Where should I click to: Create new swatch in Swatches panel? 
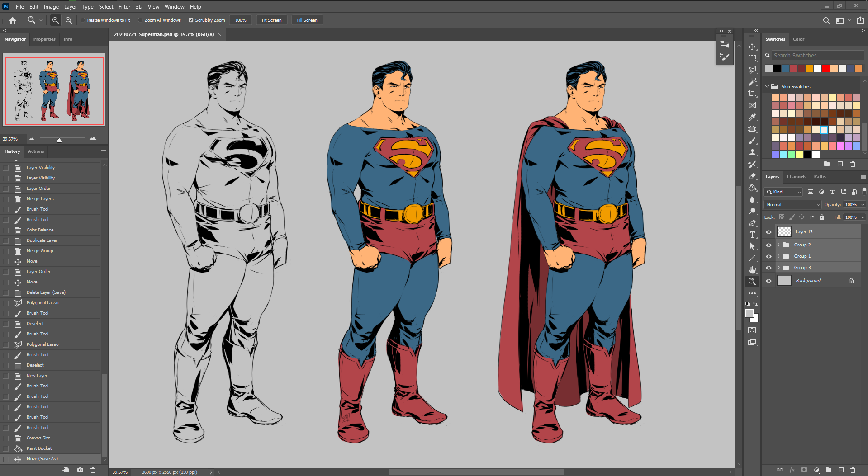click(840, 164)
